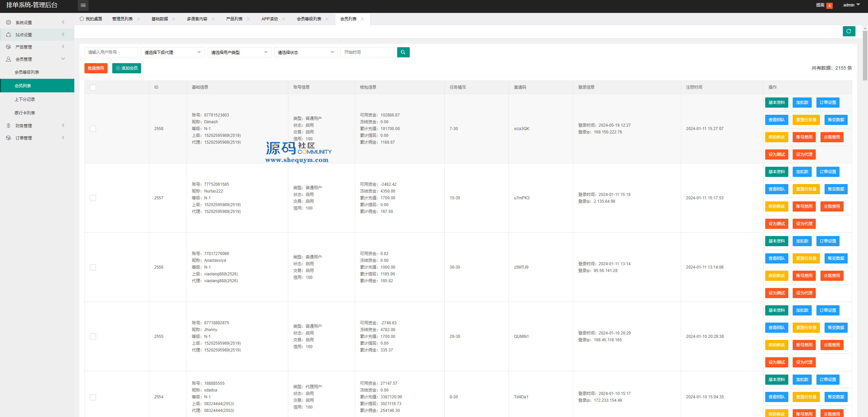Click the 订单管理 icon in sidebar
The image size is (868, 417).
8,138
